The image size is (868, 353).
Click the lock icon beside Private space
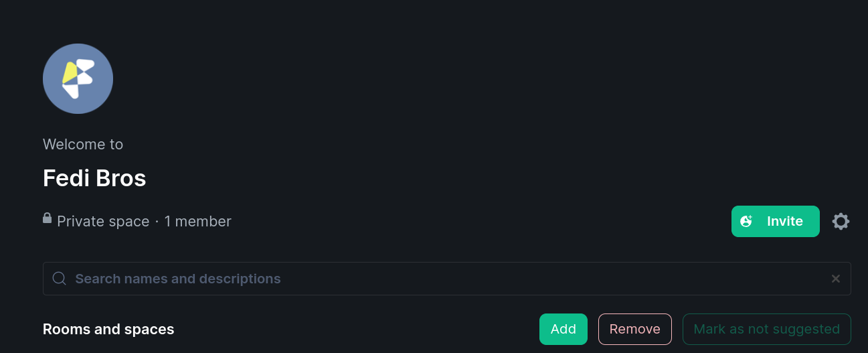[x=48, y=218]
